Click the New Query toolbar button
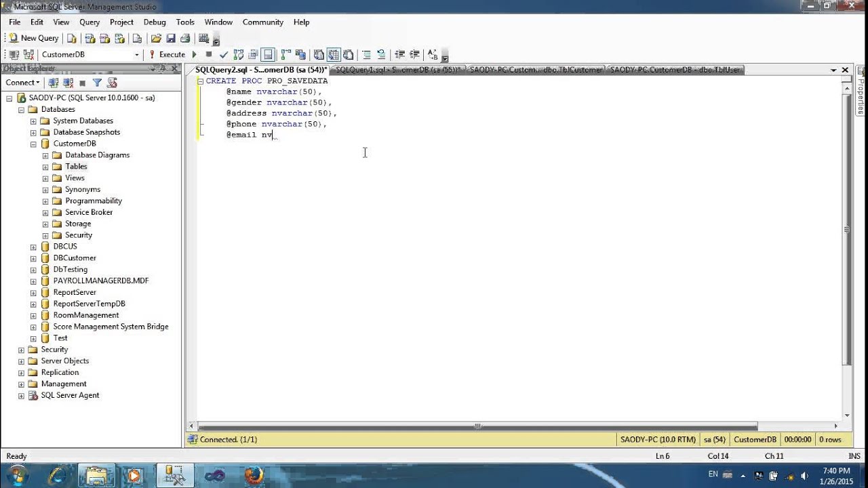 [x=34, y=38]
